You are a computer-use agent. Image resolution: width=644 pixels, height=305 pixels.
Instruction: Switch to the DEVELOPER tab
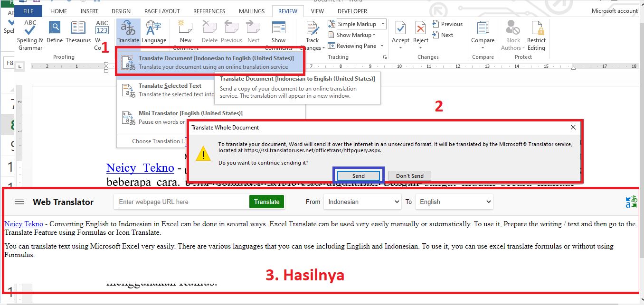click(x=352, y=11)
